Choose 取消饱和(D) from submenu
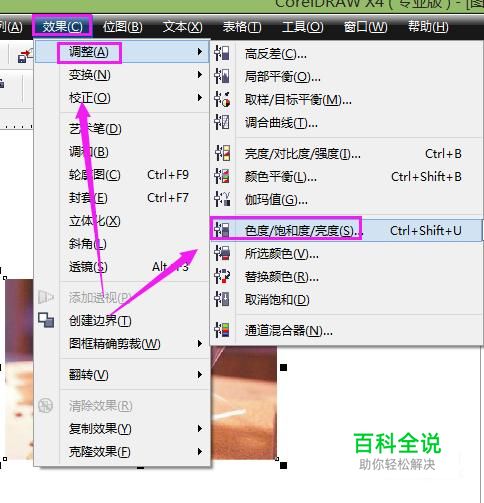Screen dimensions: 484x503 [x=347, y=299]
